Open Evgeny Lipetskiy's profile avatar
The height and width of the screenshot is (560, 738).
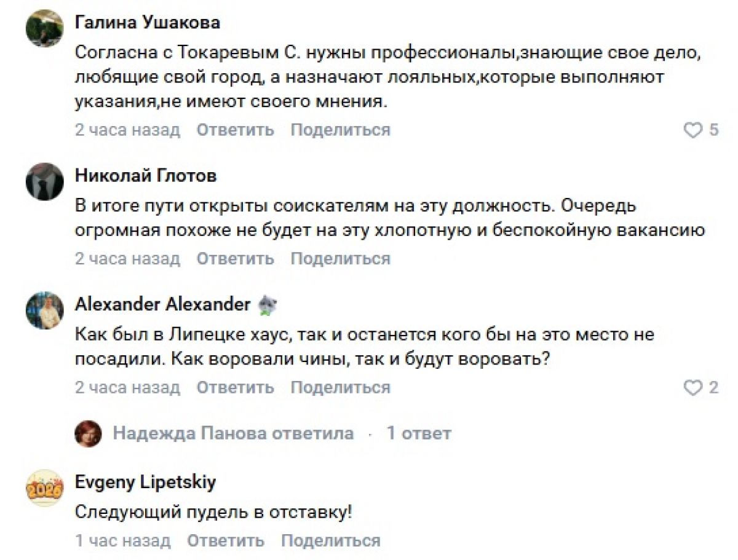click(45, 488)
